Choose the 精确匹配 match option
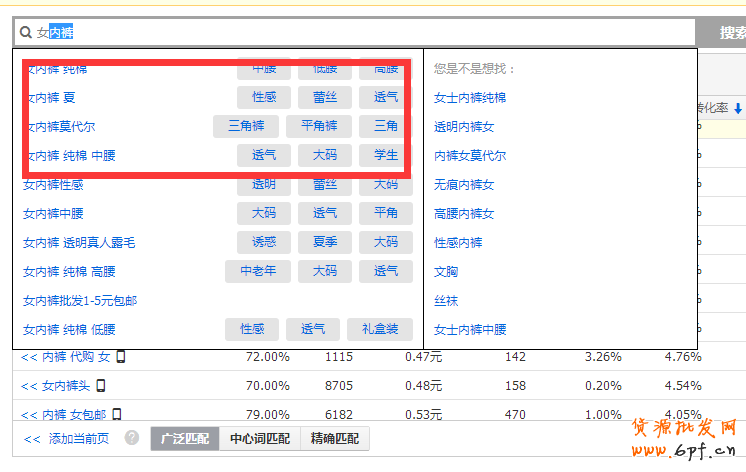 click(x=335, y=438)
